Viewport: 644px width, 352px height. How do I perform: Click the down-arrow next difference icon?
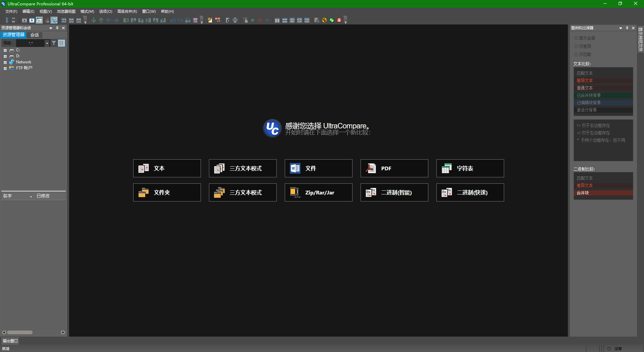[94, 20]
